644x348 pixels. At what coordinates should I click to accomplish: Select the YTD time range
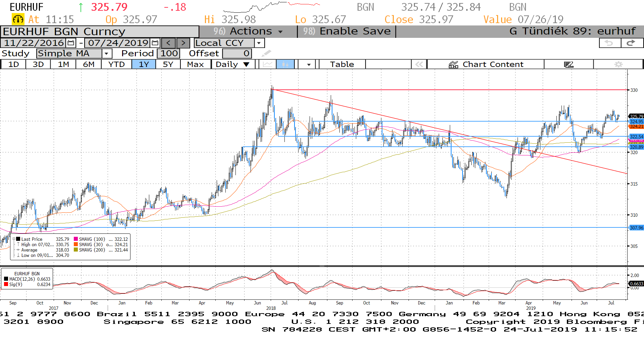click(x=116, y=64)
